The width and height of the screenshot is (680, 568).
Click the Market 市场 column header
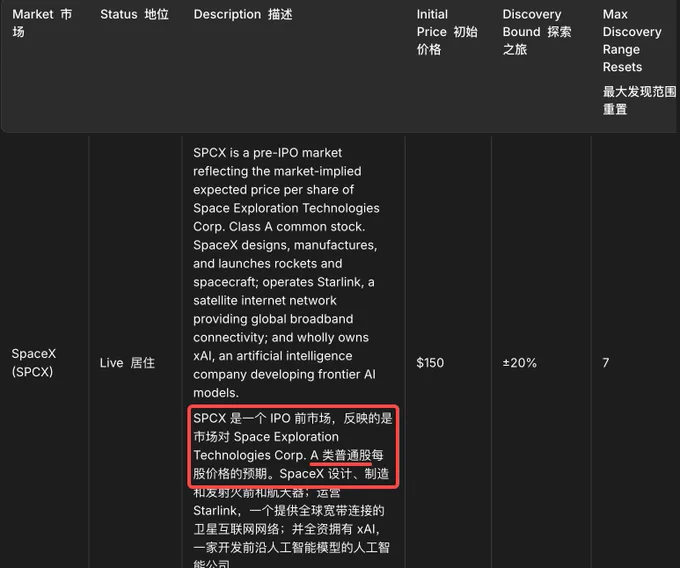pyautogui.click(x=42, y=23)
